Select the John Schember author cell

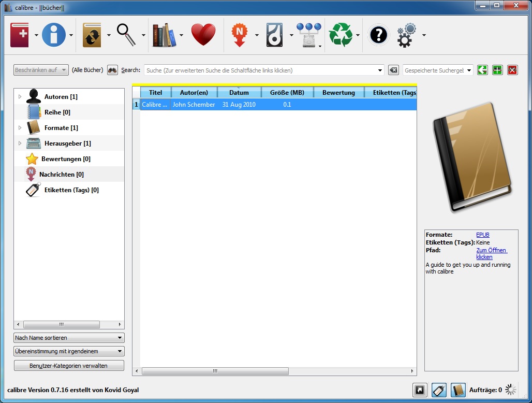click(x=194, y=105)
